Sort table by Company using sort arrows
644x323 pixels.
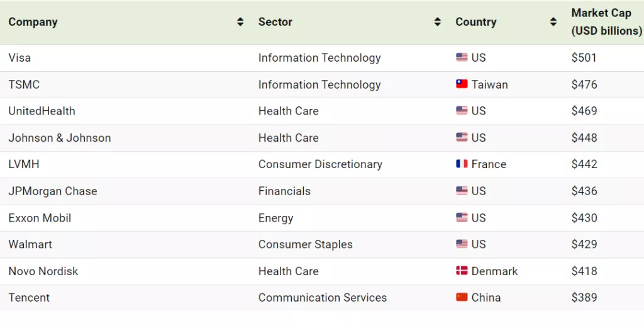pos(240,22)
